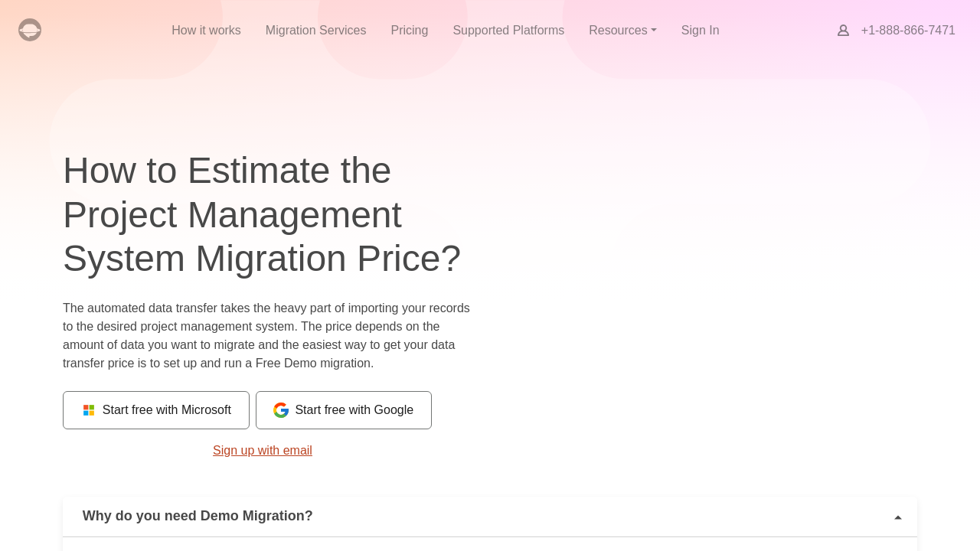Navigate to Supported Platforms
Image resolution: width=980 pixels, height=551 pixels.
point(508,31)
